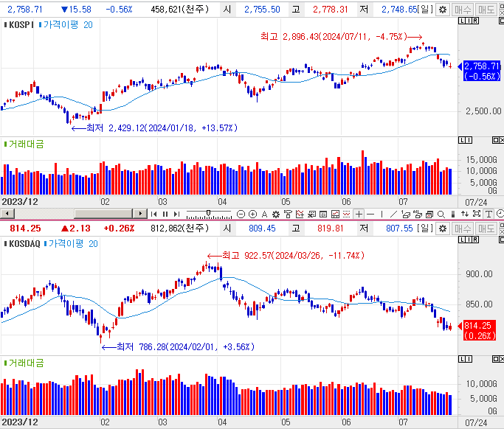This screenshot has width=504, height=429.
Task: Close the KOSPI 거래대금 panel
Action: (x=502, y=140)
